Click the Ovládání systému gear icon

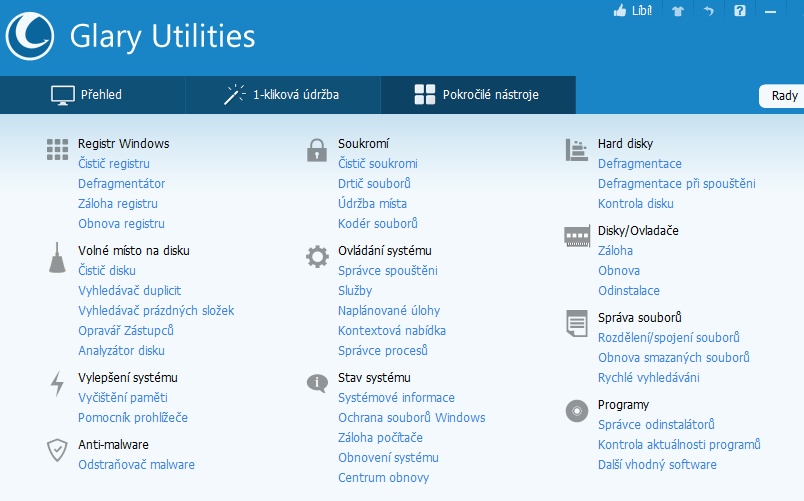pos(317,257)
